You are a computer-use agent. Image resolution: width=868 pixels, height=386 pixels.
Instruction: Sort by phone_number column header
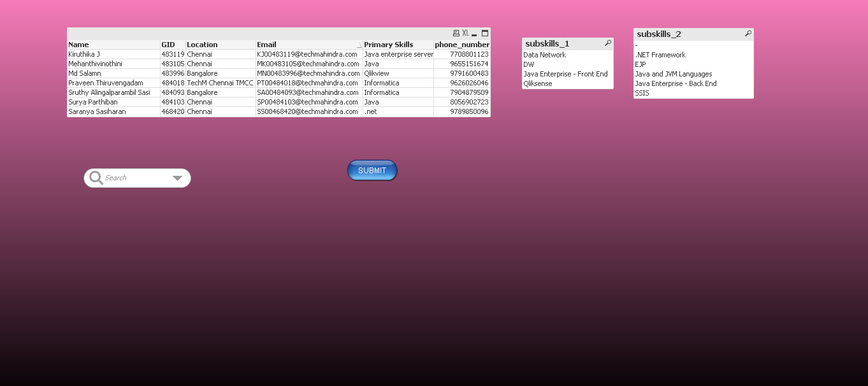tap(462, 45)
